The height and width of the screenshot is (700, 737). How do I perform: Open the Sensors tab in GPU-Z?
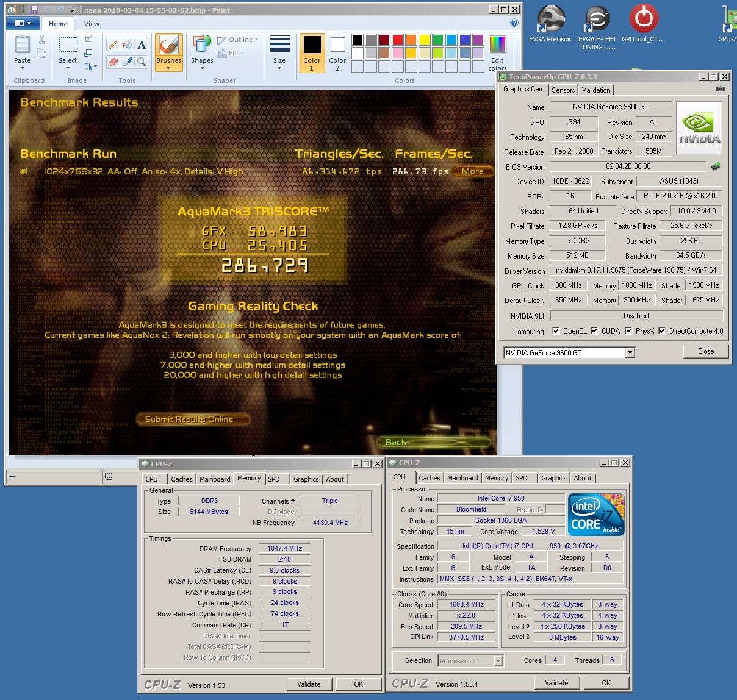point(563,90)
